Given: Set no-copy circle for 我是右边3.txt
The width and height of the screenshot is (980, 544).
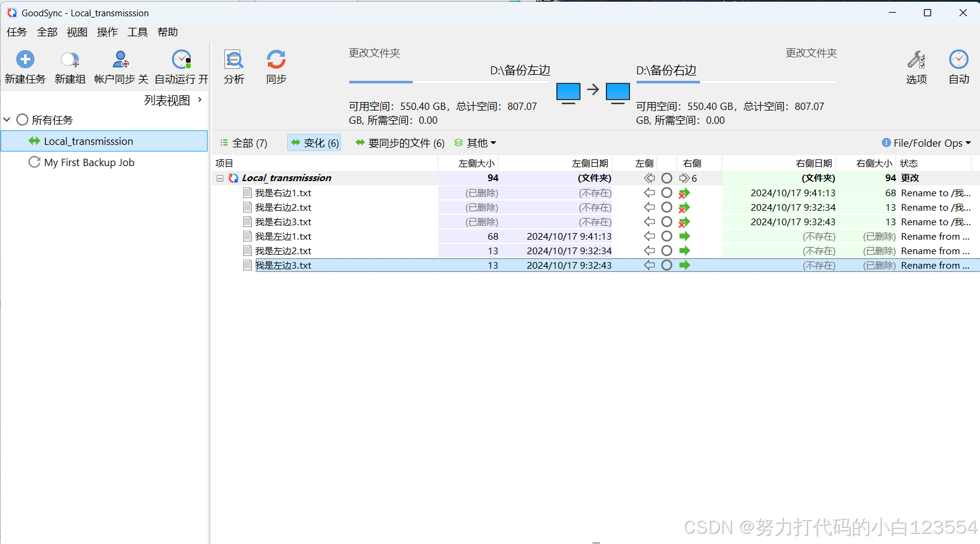Looking at the screenshot, I should click(x=667, y=222).
